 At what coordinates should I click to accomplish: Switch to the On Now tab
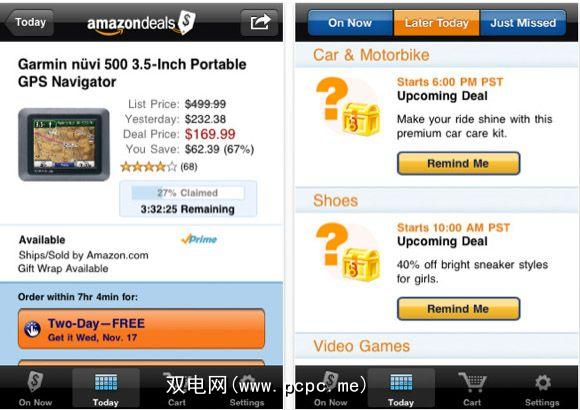350,23
